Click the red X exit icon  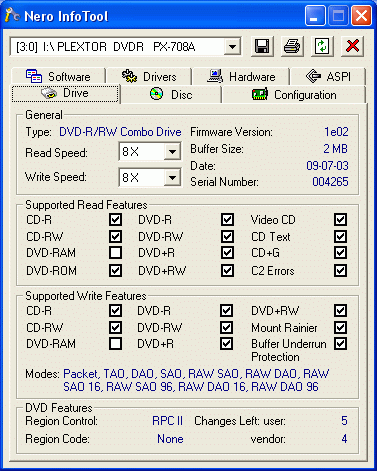pos(352,46)
